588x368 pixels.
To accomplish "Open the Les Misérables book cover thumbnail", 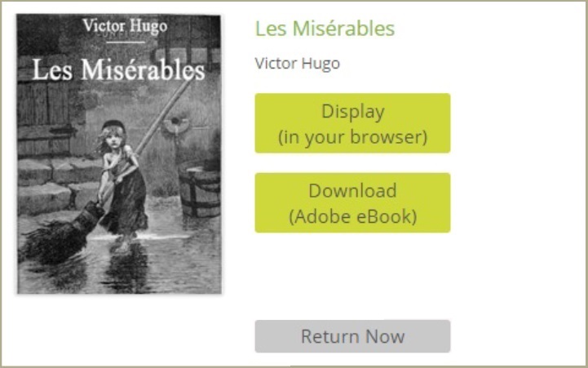I will [119, 153].
